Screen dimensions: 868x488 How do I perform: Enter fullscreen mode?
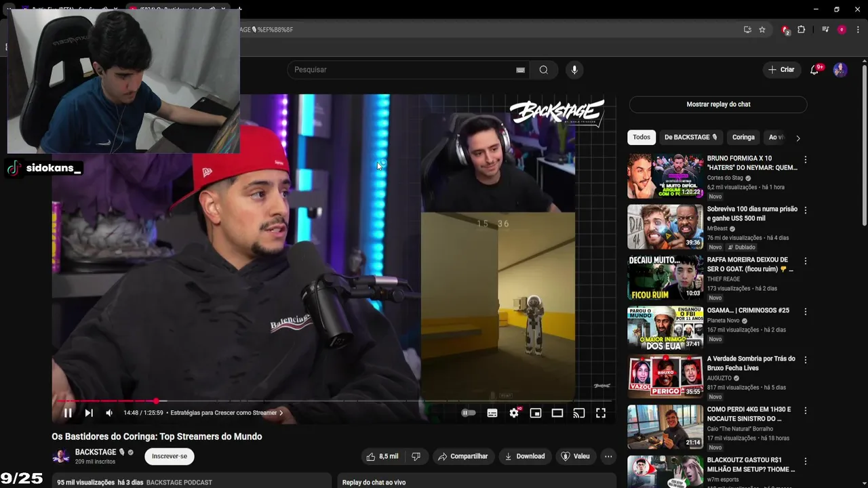(x=601, y=413)
